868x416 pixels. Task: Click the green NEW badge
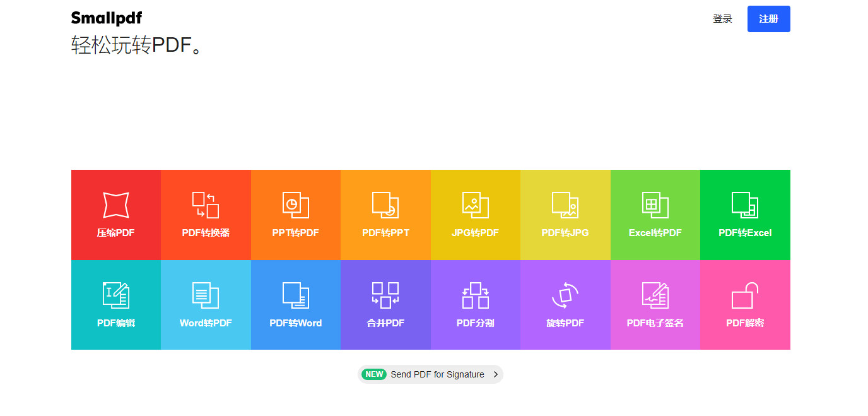[x=374, y=374]
